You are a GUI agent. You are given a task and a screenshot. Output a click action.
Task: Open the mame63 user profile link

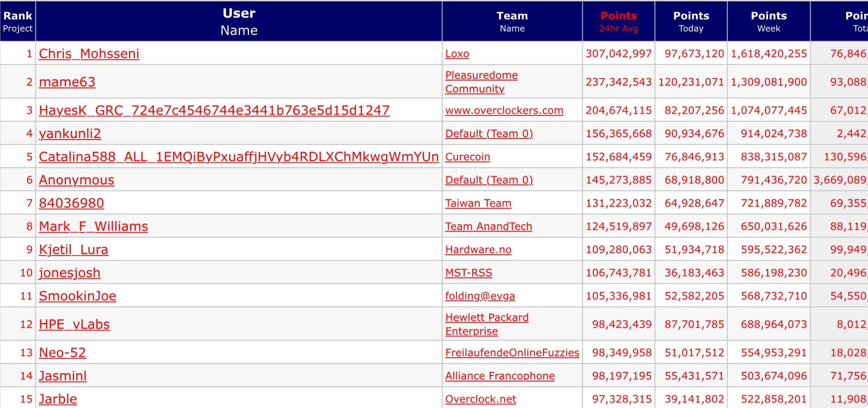pos(67,82)
